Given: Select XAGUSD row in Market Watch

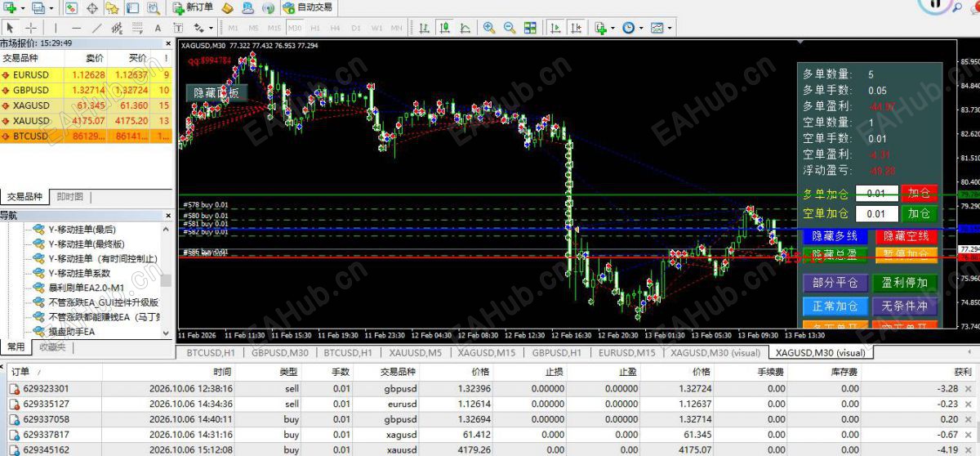Looking at the screenshot, I should click(x=87, y=105).
